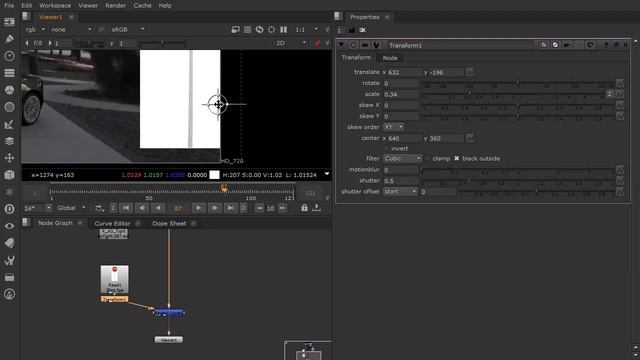640x360 pixels.
Task: Open the none alpha channel dropdown
Action: [71, 29]
